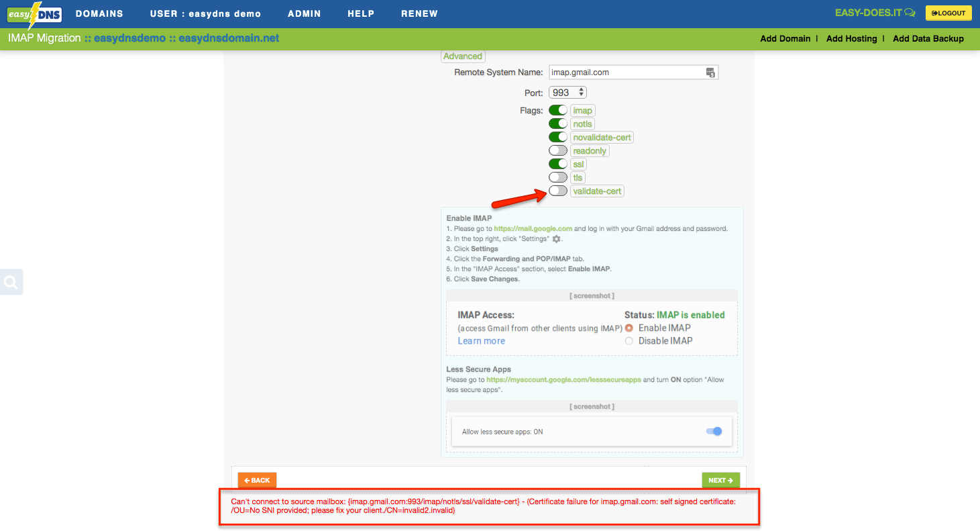Collapse the Advanced section

pos(463,56)
